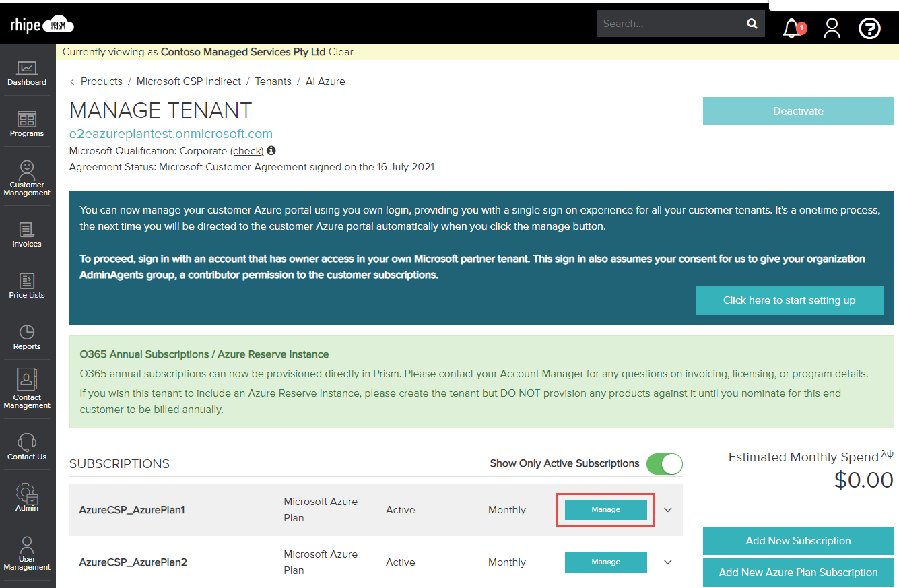The width and height of the screenshot is (899, 588).
Task: Open the Dashboard sidebar icon
Action: pos(27,73)
